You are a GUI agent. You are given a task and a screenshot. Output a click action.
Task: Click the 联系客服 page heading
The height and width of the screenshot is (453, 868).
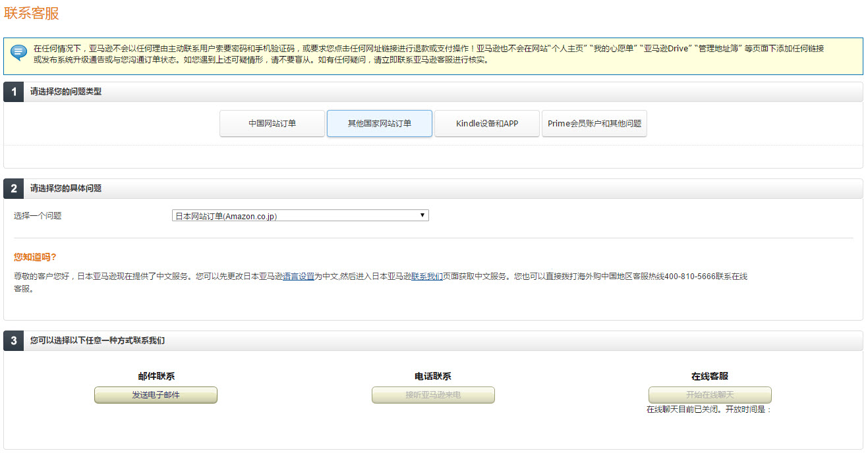point(32,13)
